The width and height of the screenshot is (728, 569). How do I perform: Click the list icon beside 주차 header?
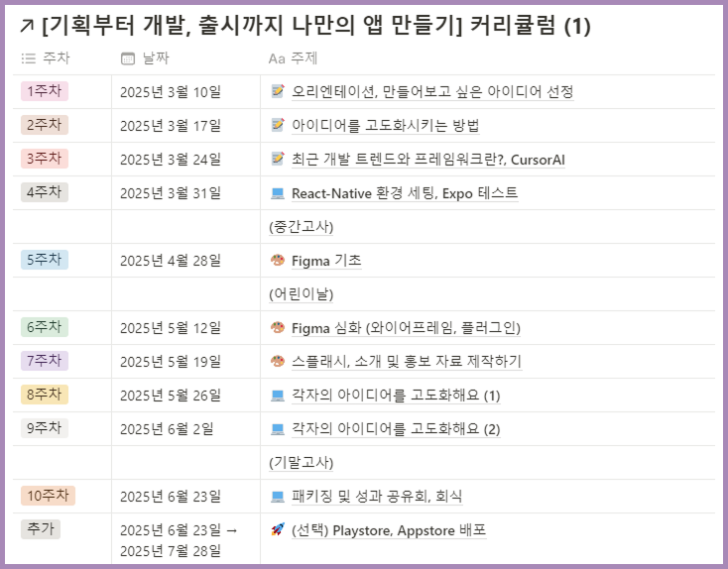click(29, 58)
